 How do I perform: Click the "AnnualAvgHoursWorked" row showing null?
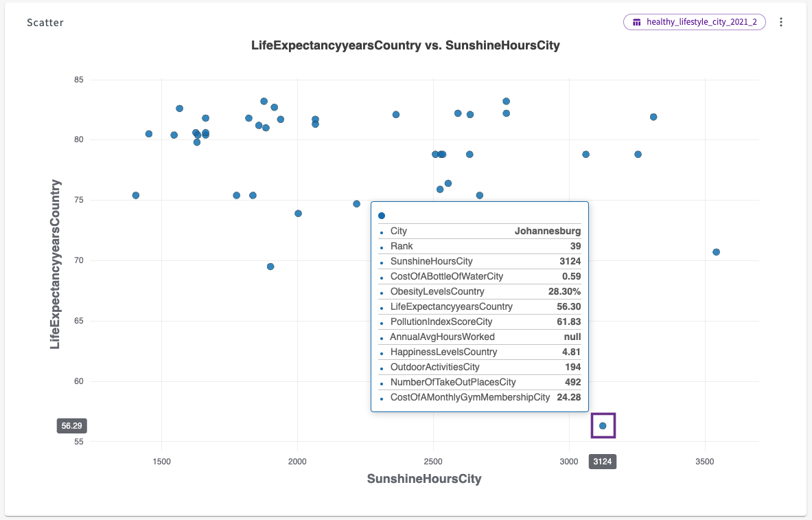pos(480,337)
